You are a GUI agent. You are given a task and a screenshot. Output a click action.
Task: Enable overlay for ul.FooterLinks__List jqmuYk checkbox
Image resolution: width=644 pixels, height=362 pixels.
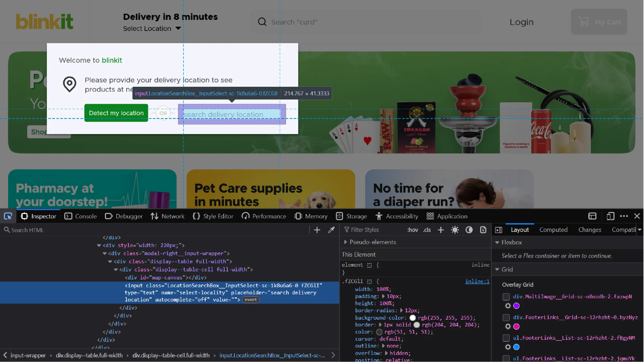tap(506, 359)
